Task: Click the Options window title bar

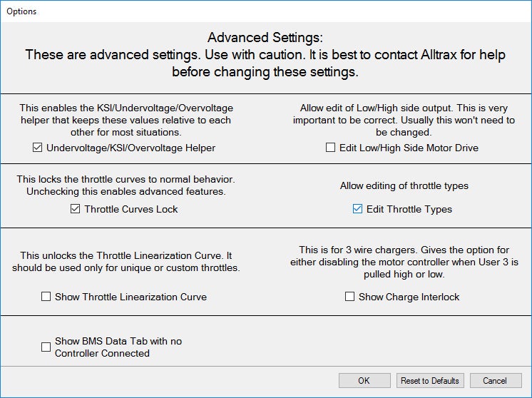Action: (214, 11)
